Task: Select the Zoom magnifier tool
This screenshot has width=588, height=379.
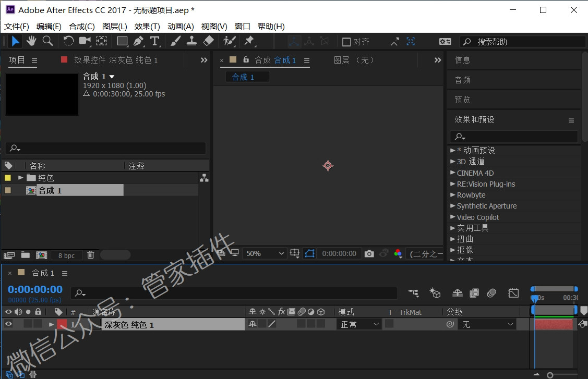Action: pyautogui.click(x=47, y=41)
